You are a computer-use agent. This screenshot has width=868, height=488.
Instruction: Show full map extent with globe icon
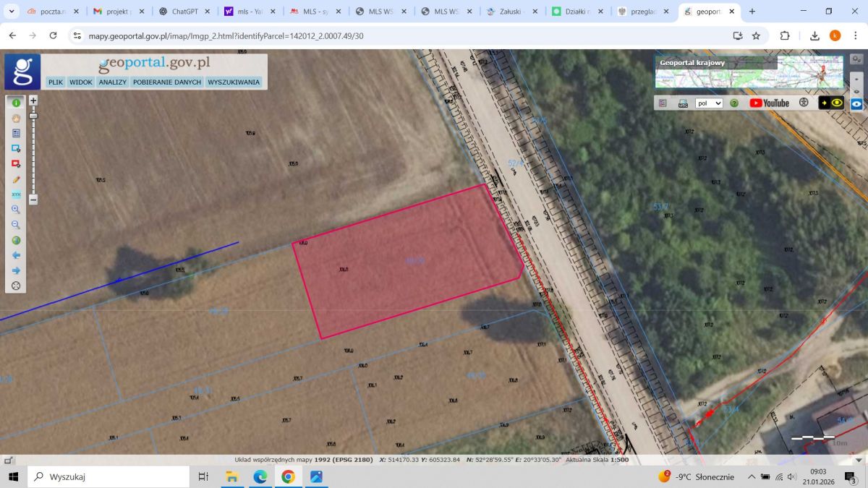pos(16,240)
